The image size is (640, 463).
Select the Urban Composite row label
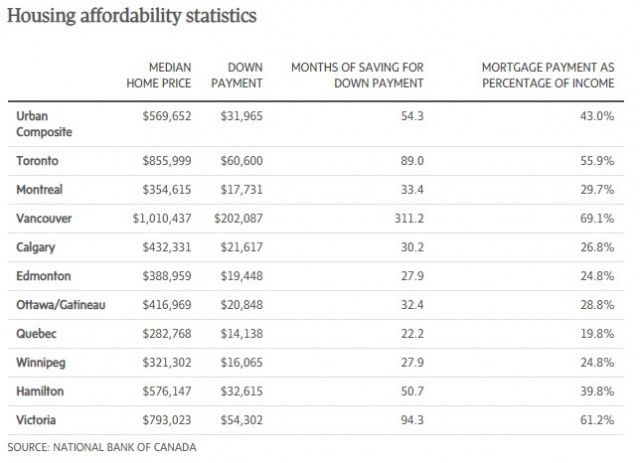tap(42, 124)
